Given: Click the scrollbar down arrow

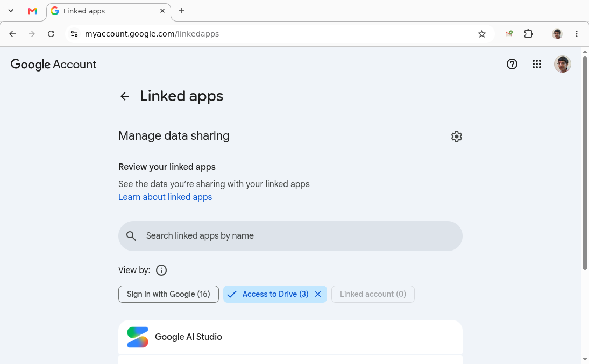Looking at the screenshot, I should point(585,360).
